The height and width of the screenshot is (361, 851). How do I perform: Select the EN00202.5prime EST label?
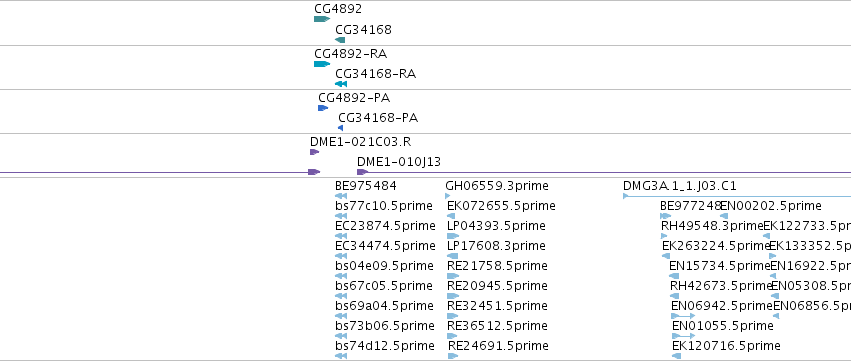771,206
